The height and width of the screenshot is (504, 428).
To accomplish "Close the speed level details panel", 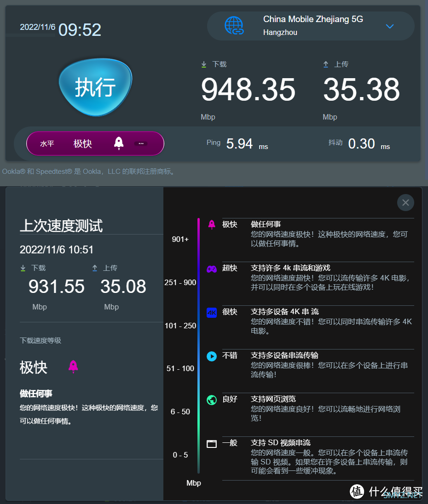I will coord(405,202).
